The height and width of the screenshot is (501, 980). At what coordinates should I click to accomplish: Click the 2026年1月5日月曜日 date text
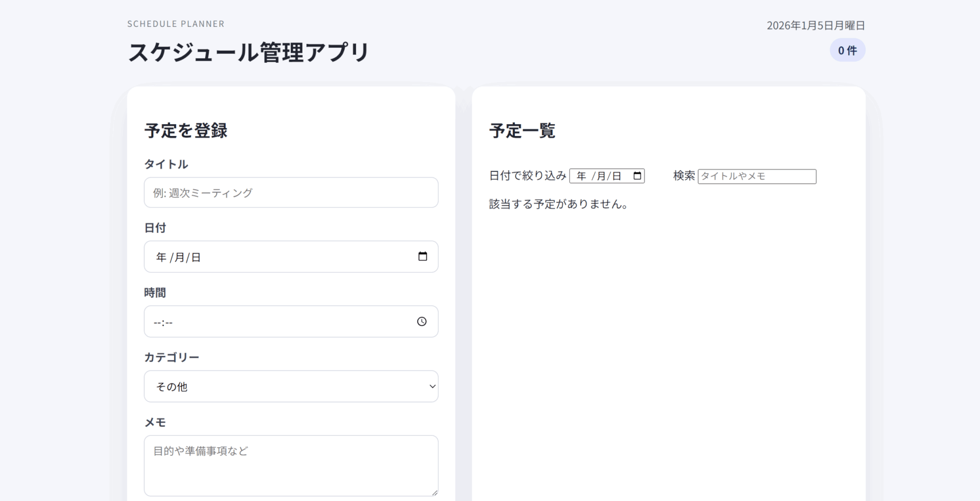[815, 25]
